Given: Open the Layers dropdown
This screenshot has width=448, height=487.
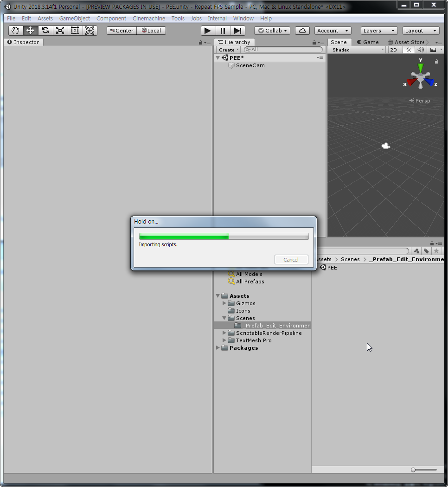Looking at the screenshot, I should click(379, 31).
